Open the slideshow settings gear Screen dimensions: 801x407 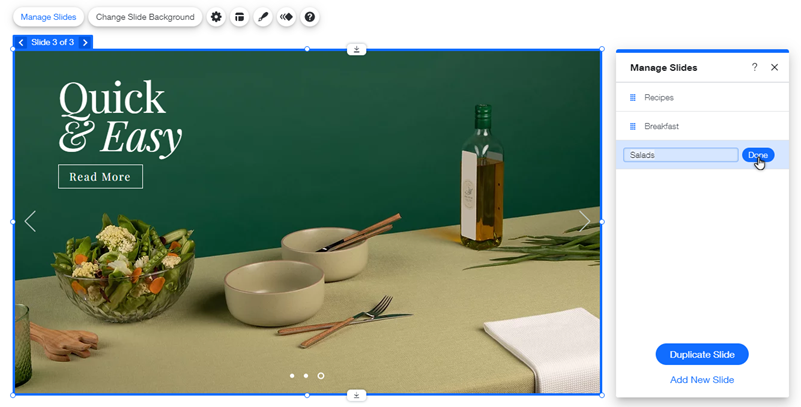pos(216,17)
